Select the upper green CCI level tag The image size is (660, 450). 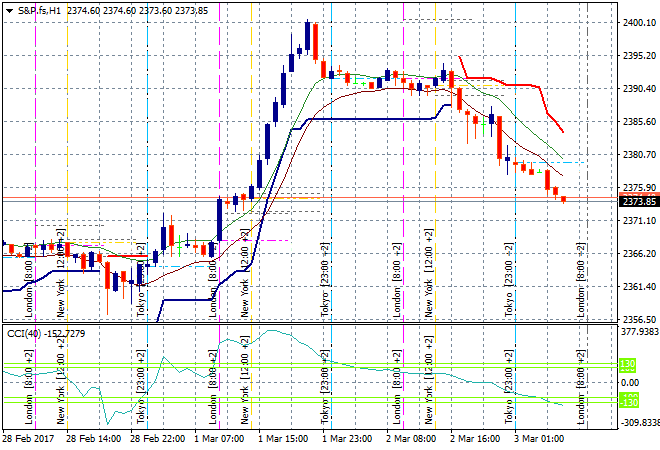click(x=630, y=364)
